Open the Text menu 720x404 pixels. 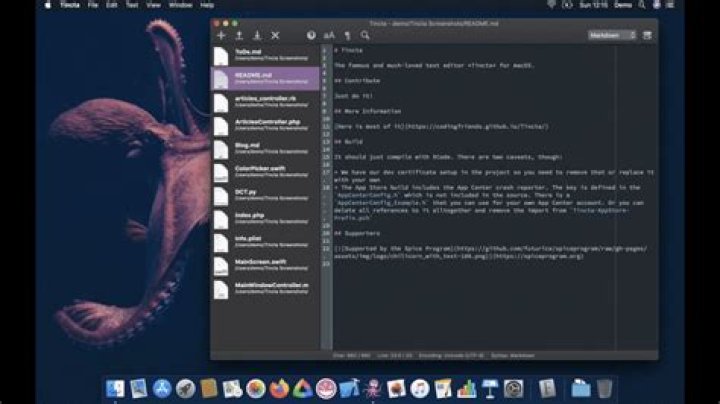[132, 5]
